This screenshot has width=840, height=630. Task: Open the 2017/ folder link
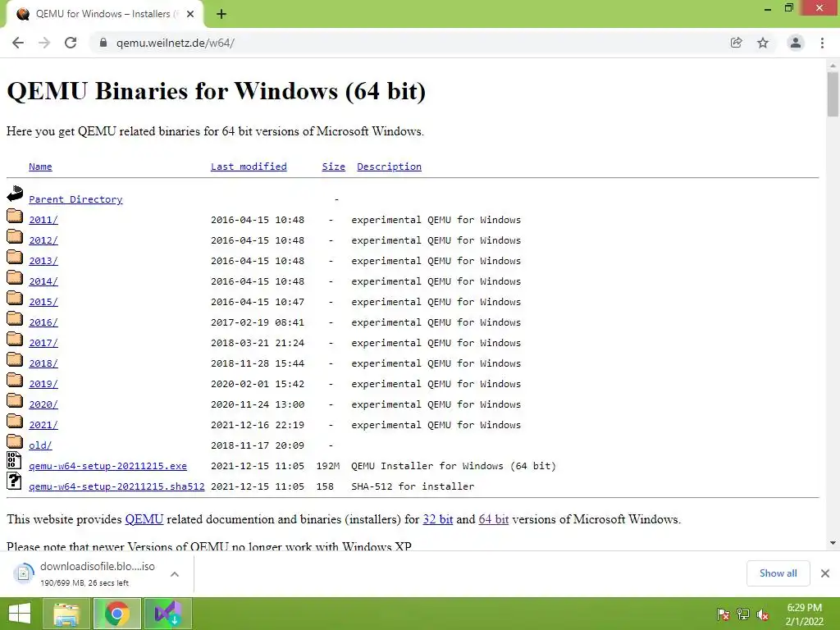[43, 343]
